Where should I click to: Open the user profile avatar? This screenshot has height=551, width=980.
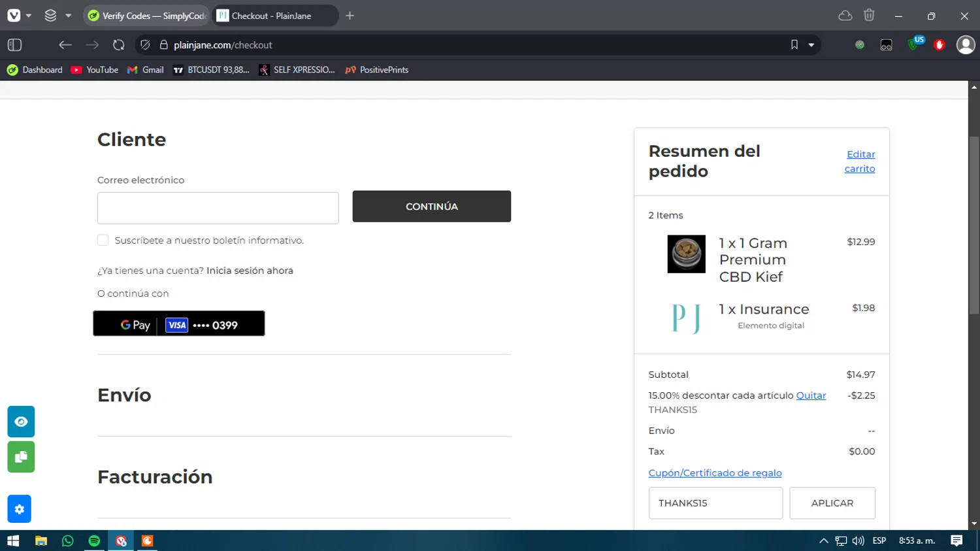(966, 44)
